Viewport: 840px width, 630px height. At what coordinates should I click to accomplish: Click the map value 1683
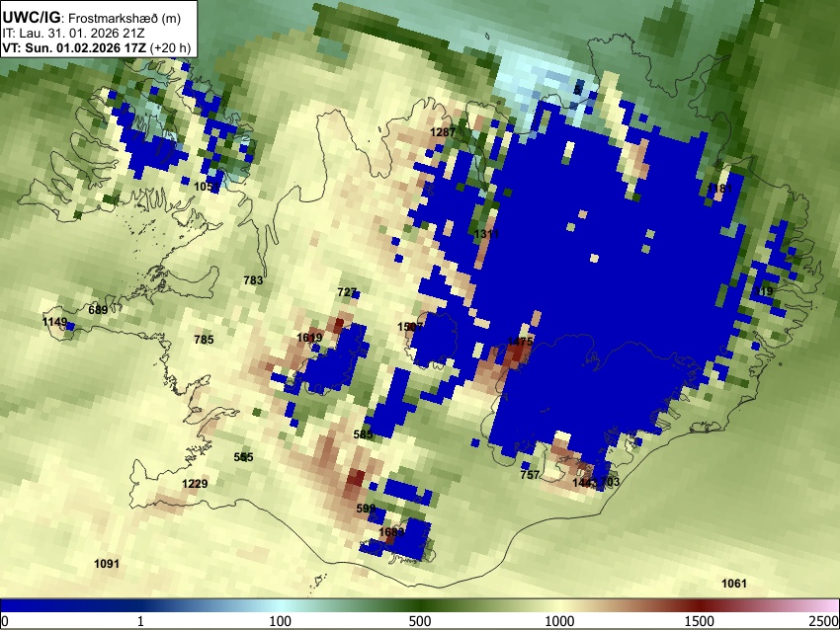coord(391,532)
